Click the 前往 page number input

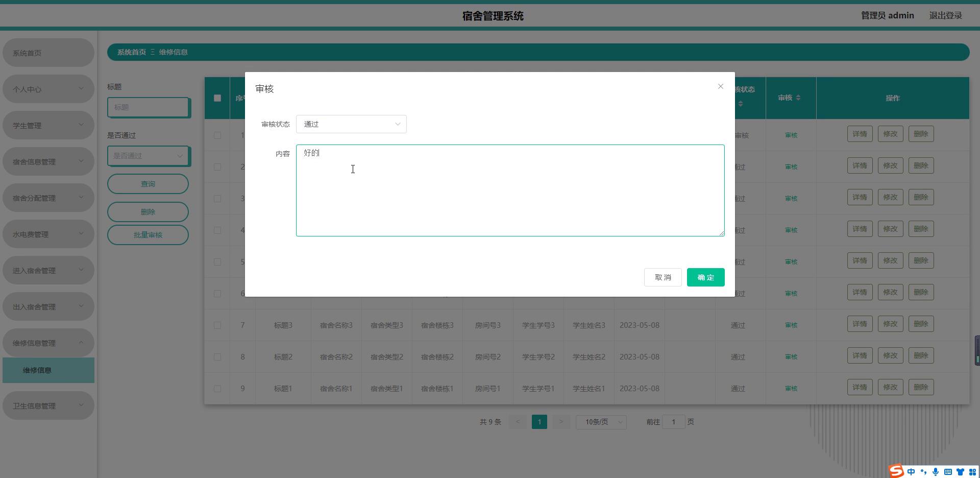tap(674, 422)
